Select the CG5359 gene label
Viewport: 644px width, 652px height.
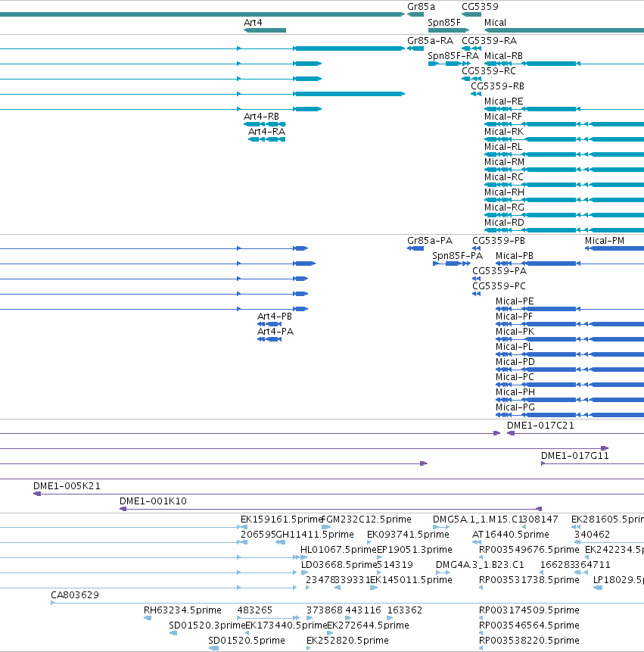(x=480, y=7)
